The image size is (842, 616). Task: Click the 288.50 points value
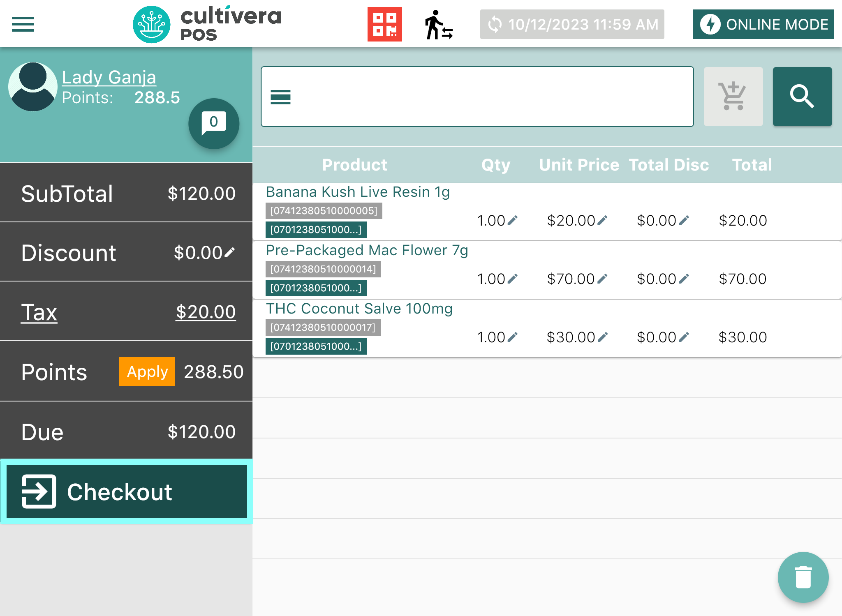pyautogui.click(x=213, y=371)
